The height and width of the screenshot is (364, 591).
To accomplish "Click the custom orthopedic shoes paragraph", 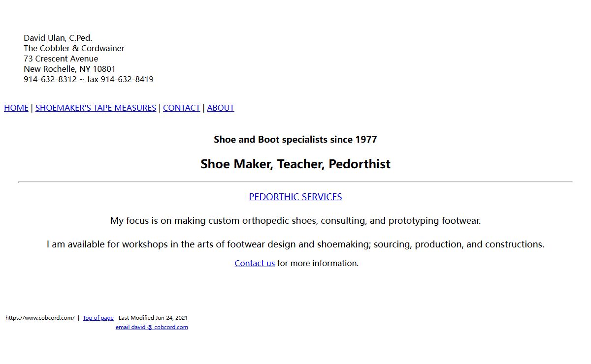I will click(x=295, y=220).
